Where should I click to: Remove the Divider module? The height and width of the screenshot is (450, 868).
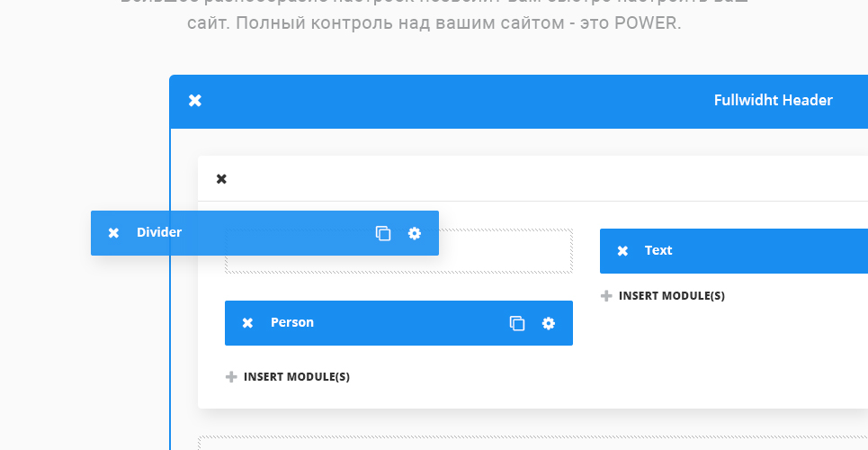pyautogui.click(x=113, y=233)
